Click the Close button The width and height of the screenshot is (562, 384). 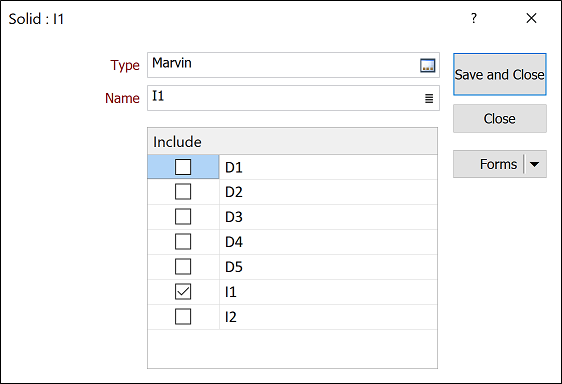[x=500, y=119]
